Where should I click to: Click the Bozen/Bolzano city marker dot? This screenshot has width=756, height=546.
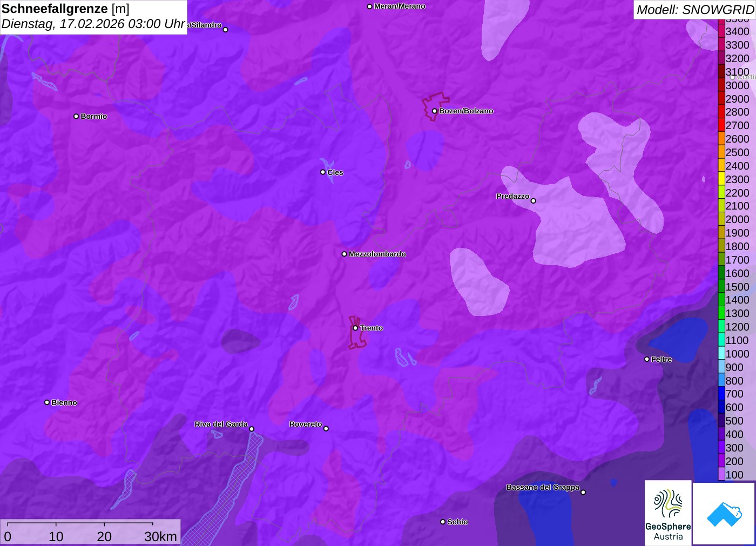[x=435, y=111]
